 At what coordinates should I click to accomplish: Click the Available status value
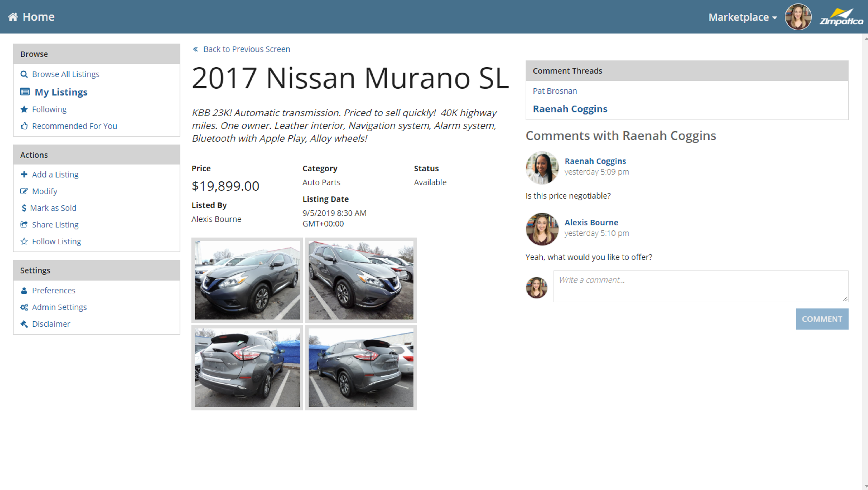(430, 182)
